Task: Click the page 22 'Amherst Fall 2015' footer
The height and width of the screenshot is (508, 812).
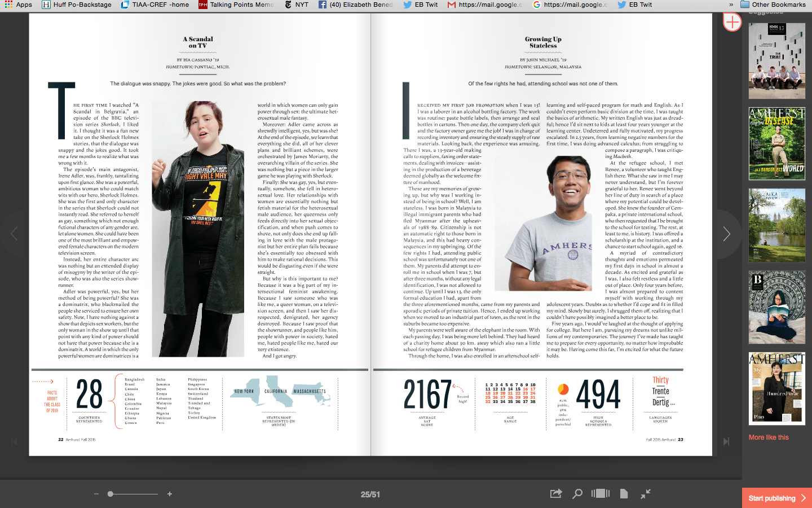Action: [x=77, y=439]
